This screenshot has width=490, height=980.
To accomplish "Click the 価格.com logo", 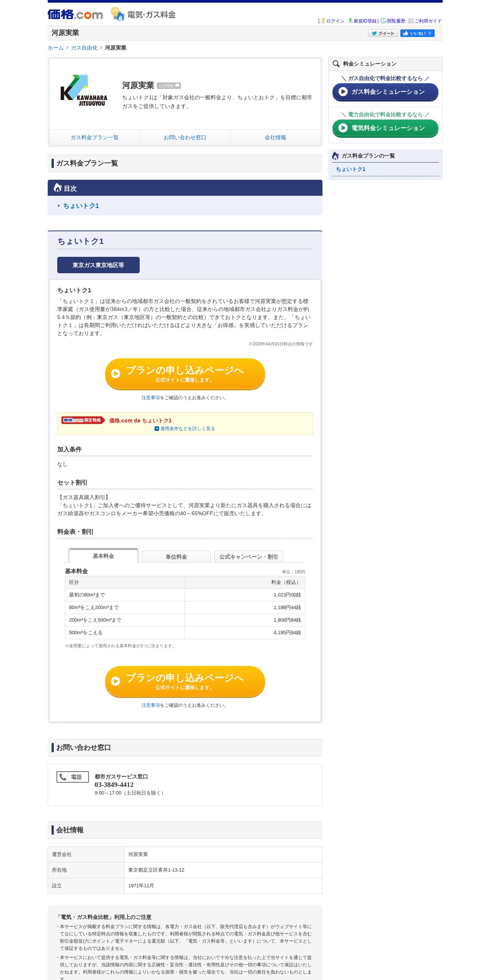I will coord(75,15).
